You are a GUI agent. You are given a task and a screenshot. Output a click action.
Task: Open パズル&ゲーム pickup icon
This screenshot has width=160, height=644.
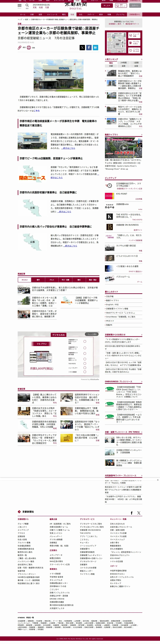(110, 279)
